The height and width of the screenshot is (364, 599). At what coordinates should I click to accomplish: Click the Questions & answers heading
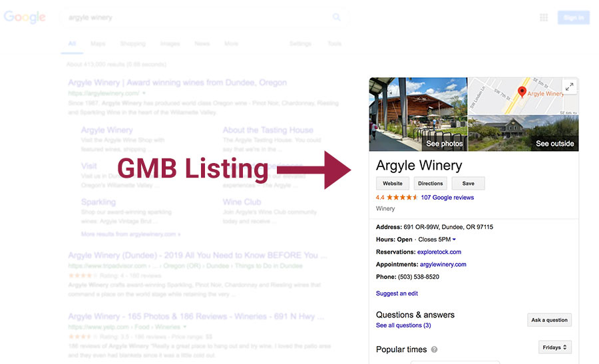[415, 315]
